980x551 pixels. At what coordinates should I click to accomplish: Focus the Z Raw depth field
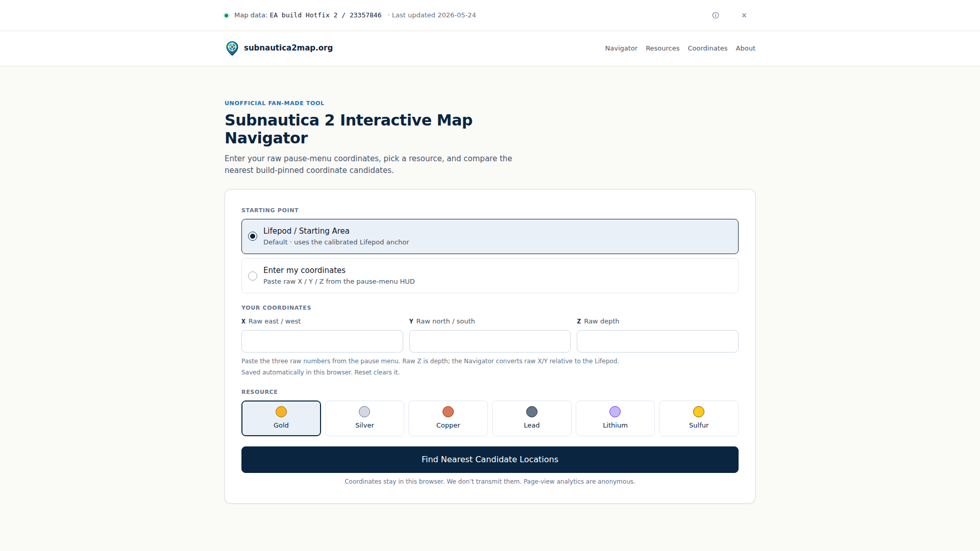(657, 341)
